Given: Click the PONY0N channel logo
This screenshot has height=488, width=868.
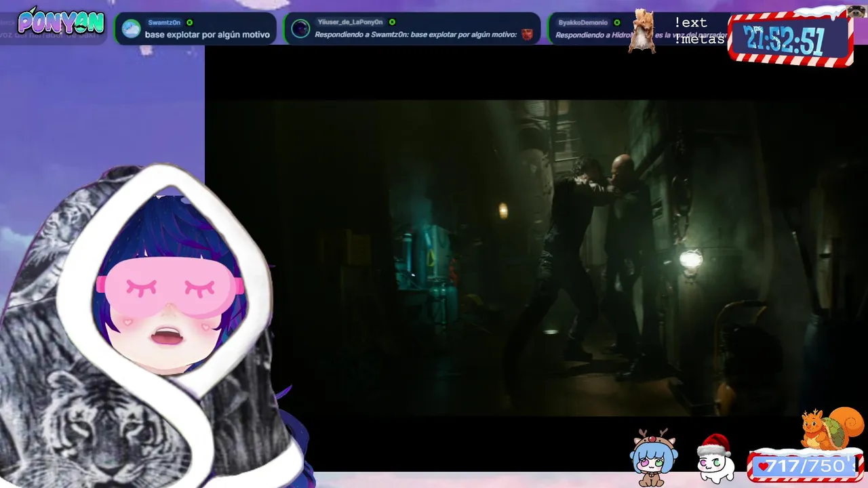Looking at the screenshot, I should (x=61, y=22).
